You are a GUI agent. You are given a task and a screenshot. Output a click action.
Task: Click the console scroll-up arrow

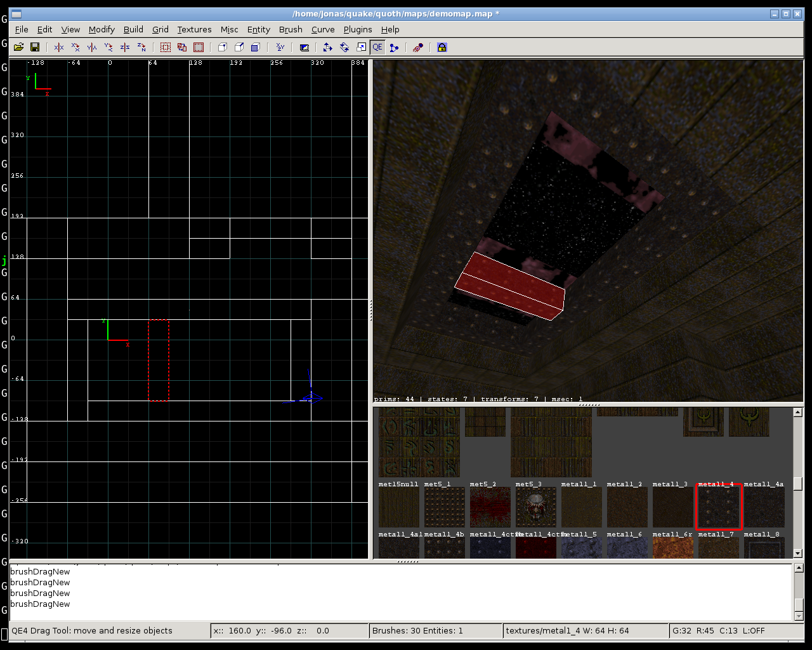(799, 568)
